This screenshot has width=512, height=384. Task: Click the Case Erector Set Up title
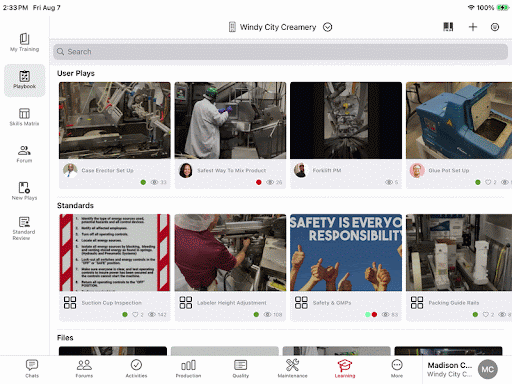click(107, 170)
